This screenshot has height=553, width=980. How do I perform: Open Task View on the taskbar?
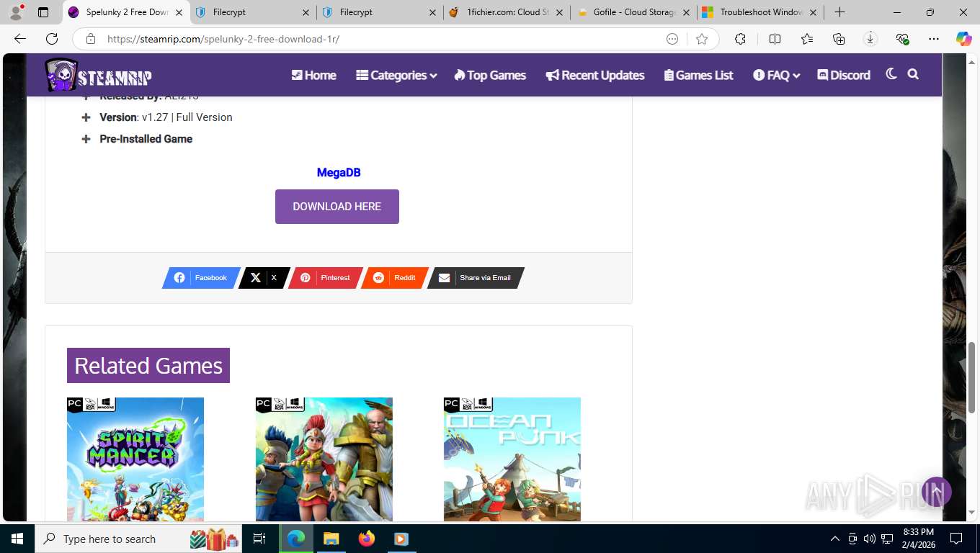[x=259, y=539]
